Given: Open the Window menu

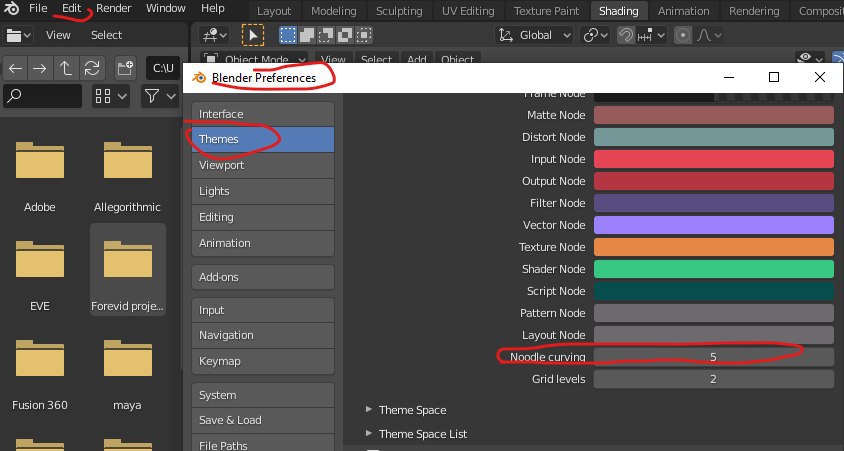Looking at the screenshot, I should click(166, 8).
